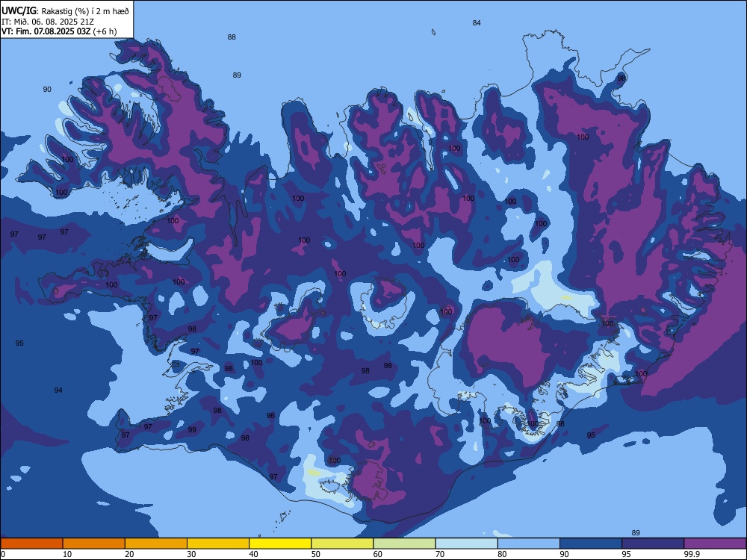Click the bright yellow 40–50 legend swatch
This screenshot has width=747, height=560.
pos(280,544)
